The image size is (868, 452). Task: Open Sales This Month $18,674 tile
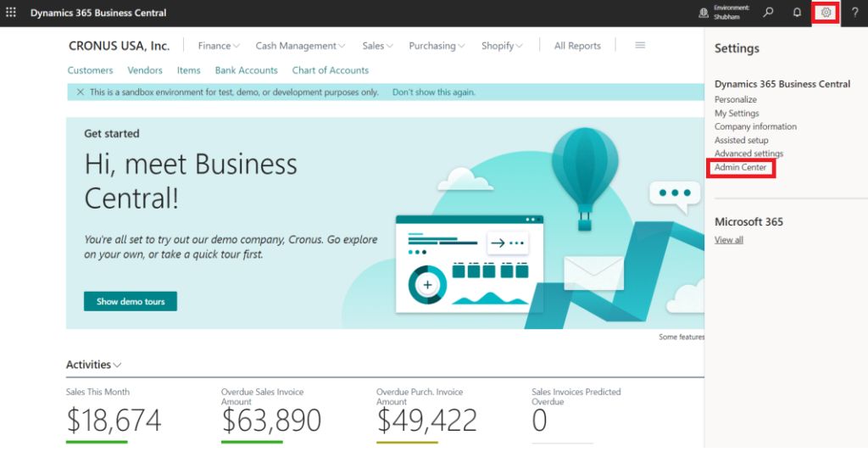click(114, 416)
